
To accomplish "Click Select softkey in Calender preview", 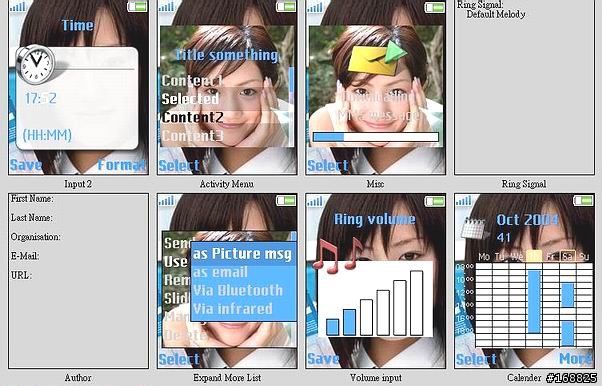I will point(476,359).
